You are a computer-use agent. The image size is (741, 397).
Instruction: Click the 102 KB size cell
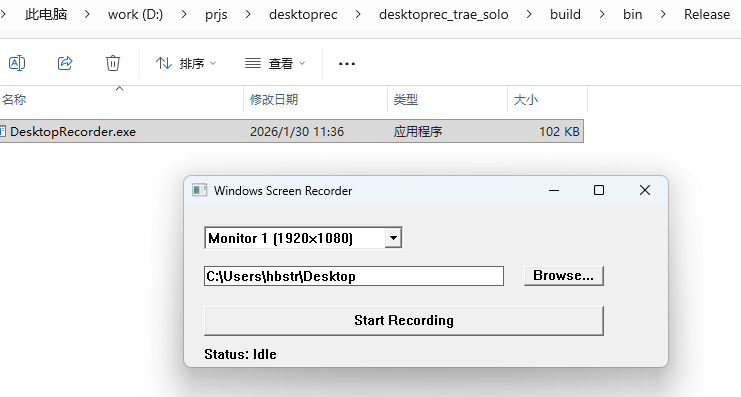(559, 131)
